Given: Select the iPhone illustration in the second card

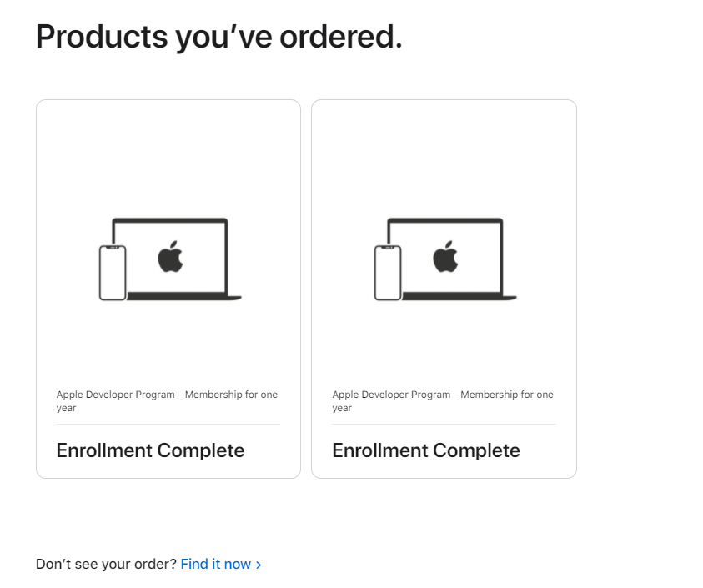Looking at the screenshot, I should click(386, 271).
